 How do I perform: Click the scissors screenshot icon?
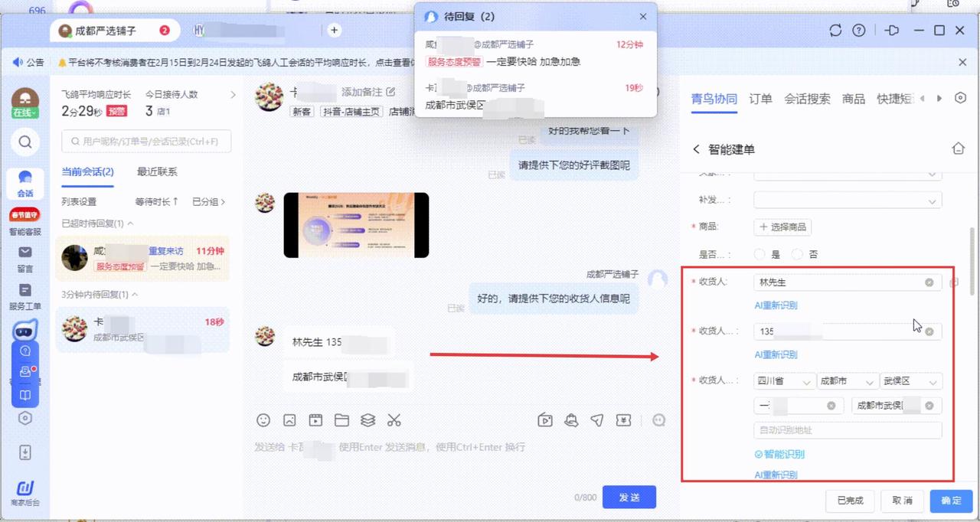pos(394,419)
